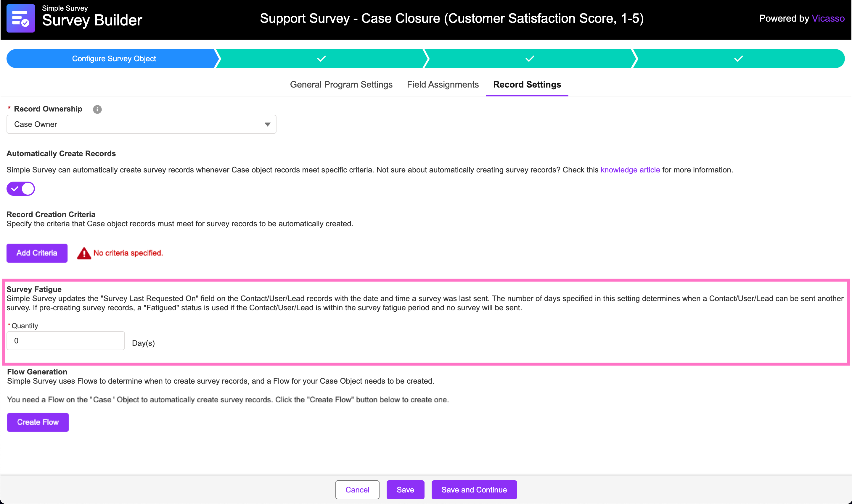852x504 pixels.
Task: Switch to General Program Settings tab
Action: [341, 85]
